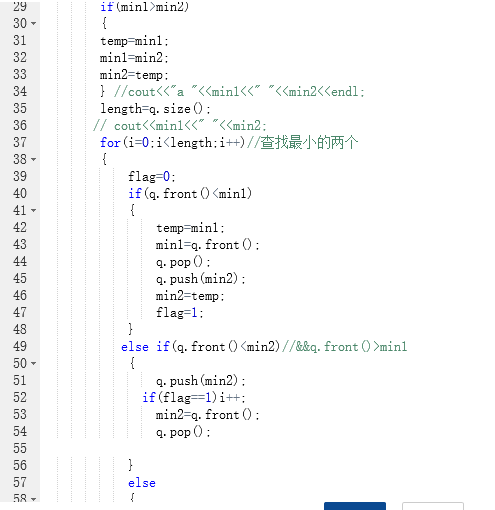
Task: Place cursor in 'if(min1>min2)' on line 29
Action: [145, 7]
